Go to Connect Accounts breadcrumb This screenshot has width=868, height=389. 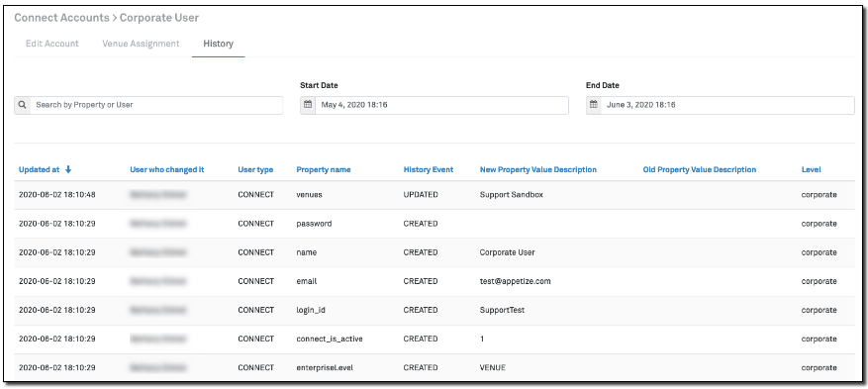pos(61,18)
